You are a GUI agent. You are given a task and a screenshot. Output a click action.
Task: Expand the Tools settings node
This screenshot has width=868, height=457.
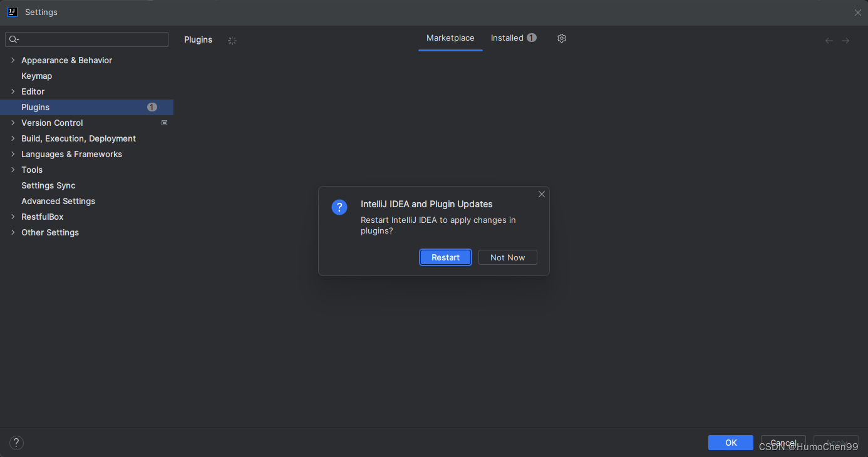(13, 170)
